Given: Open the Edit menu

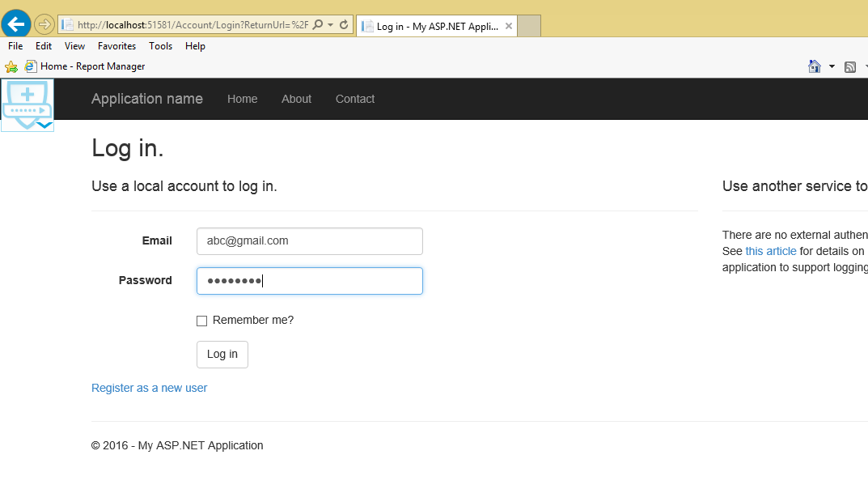Looking at the screenshot, I should (44, 46).
